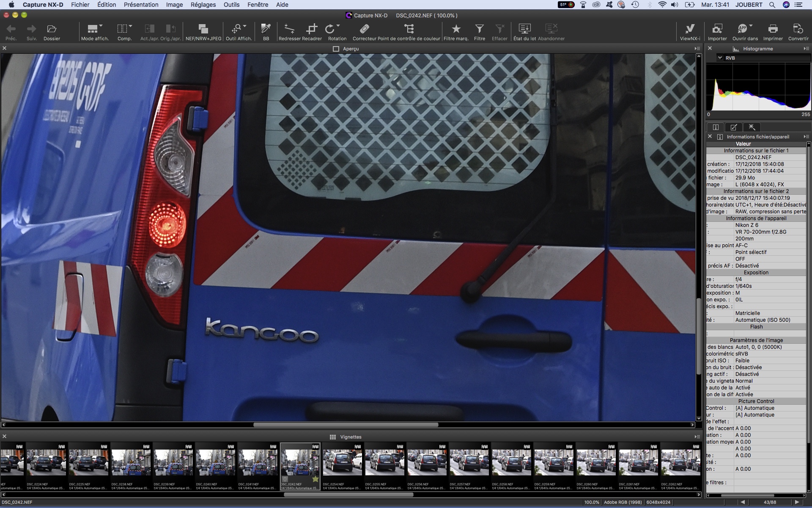Click next image arrow in status bar
Image resolution: width=812 pixels, height=508 pixels.
tap(797, 502)
